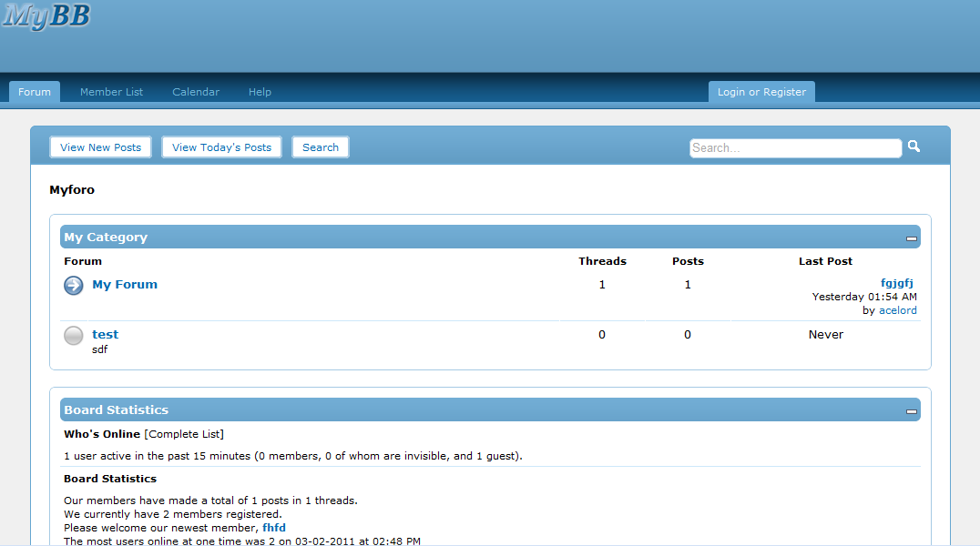The image size is (980, 546).
Task: Switch to the Calendar tab
Action: [196, 92]
